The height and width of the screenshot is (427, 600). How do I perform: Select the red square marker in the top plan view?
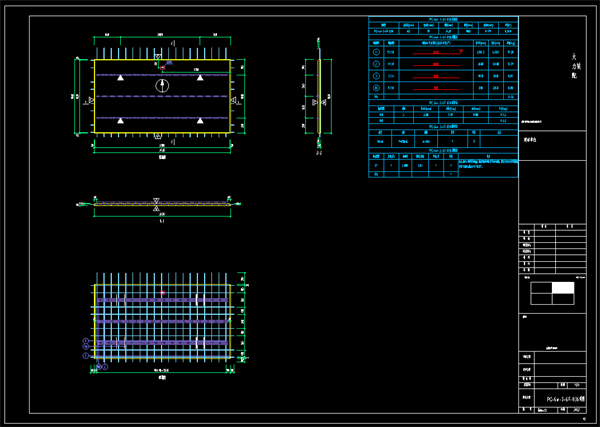point(163,68)
